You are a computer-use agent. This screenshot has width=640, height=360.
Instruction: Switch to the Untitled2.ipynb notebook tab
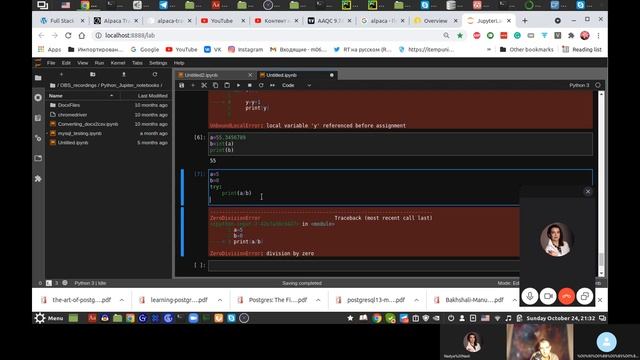(x=201, y=75)
